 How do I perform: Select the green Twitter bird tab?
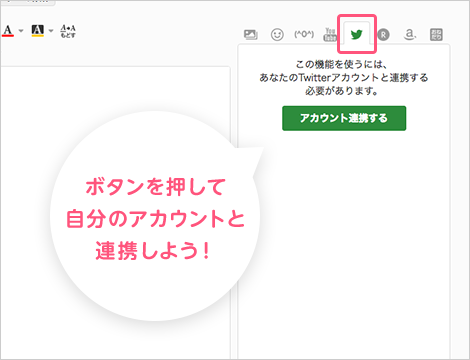pos(357,34)
